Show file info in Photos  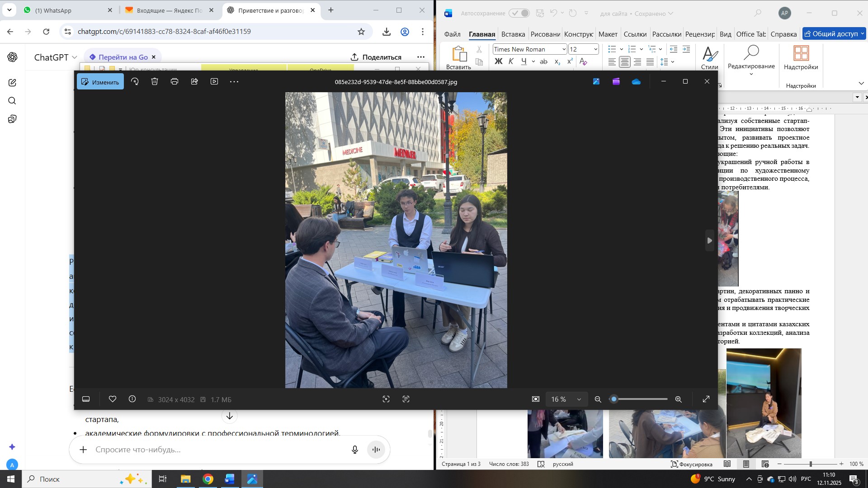pos(132,399)
